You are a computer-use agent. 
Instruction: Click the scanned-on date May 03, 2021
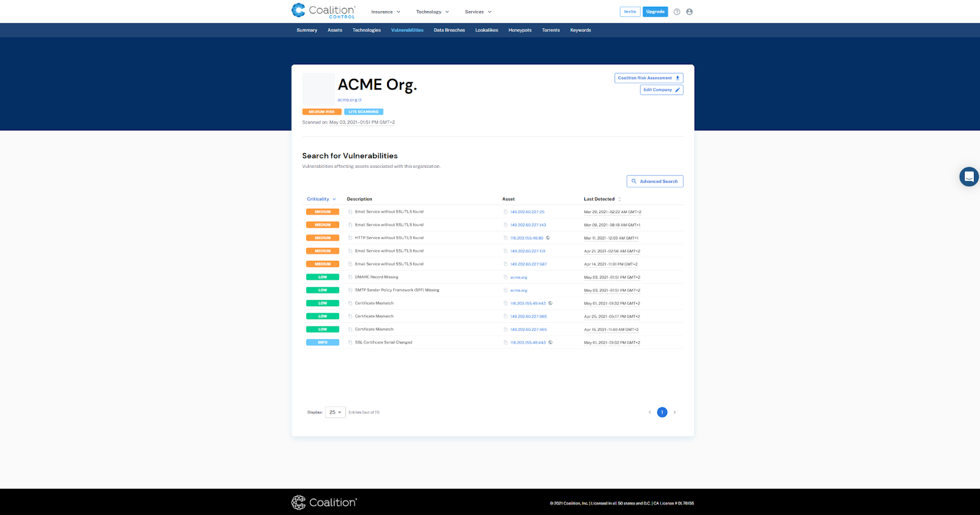tap(362, 122)
